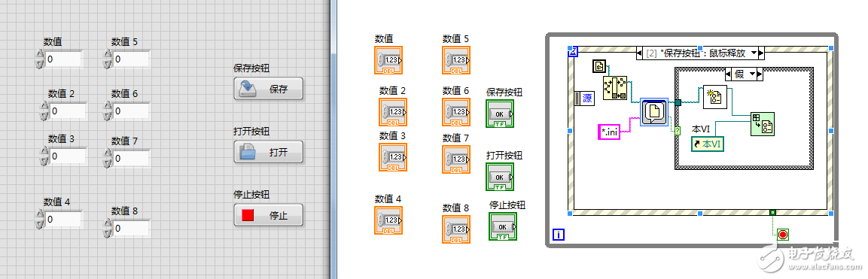Click the 数值 6 numeric input field
Image resolution: width=868 pixels, height=279 pixels.
pos(131,111)
